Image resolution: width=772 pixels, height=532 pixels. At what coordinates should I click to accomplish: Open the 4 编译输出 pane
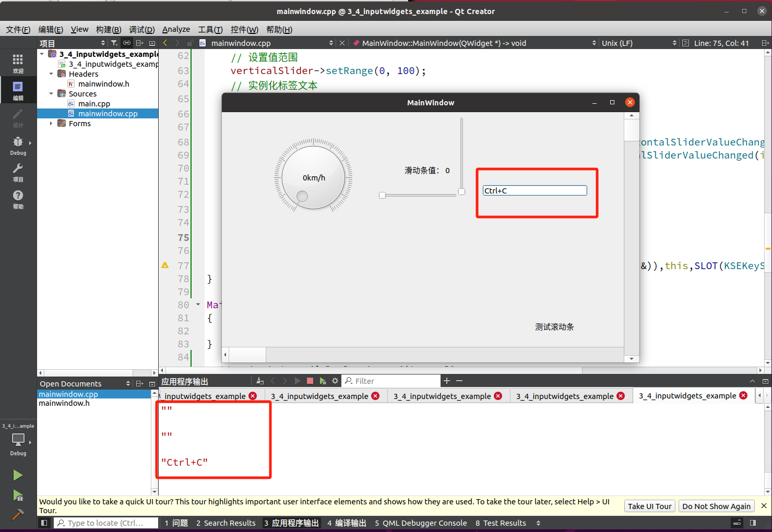(347, 523)
